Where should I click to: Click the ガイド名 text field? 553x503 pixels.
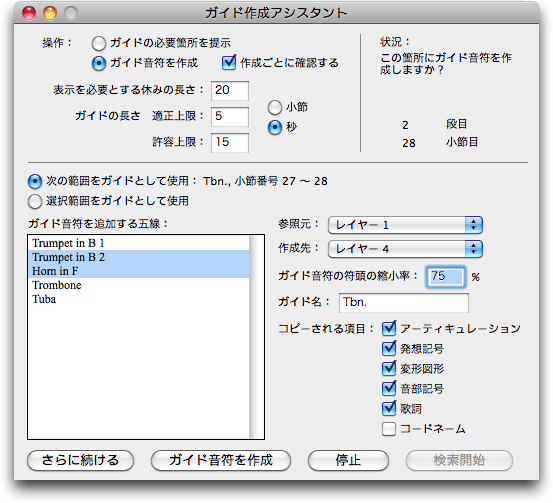(404, 303)
